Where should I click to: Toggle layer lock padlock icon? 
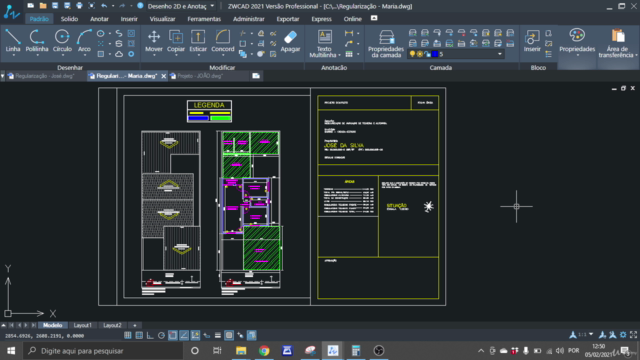click(x=427, y=54)
